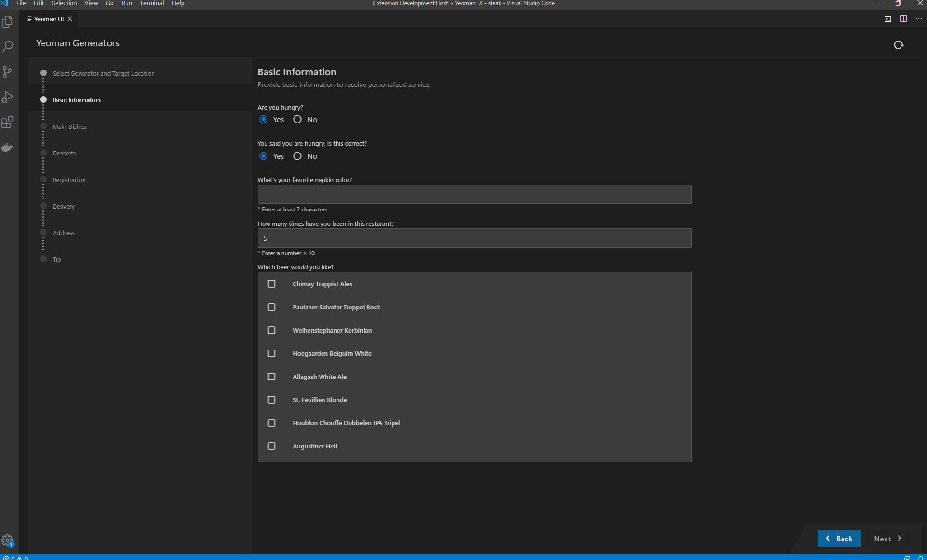Viewport: 927px width, 560px height.
Task: Open the notifications bell in the status bar
Action: (x=921, y=557)
